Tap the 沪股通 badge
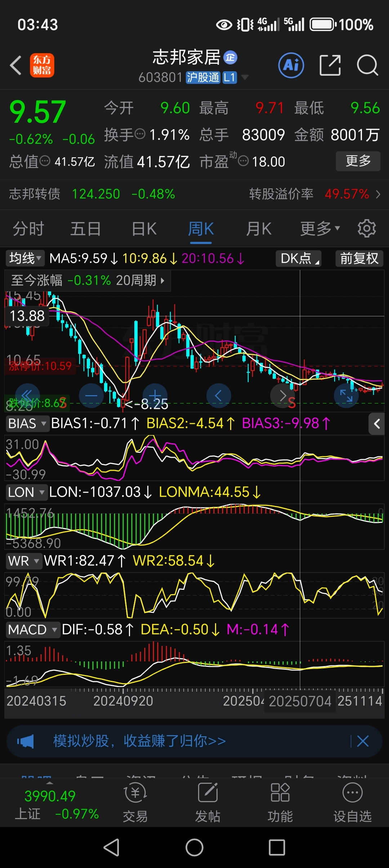This screenshot has width=389, height=868. [x=203, y=77]
